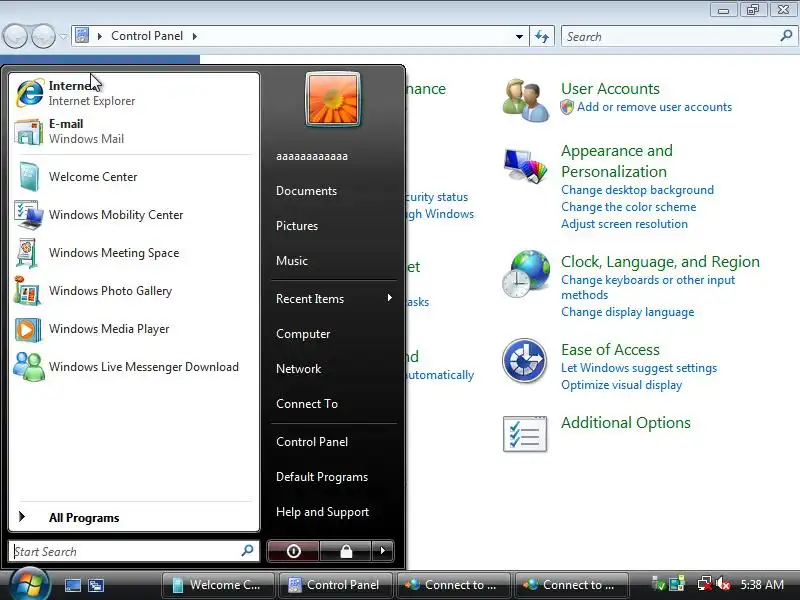Open Internet Explorer from the Start menu
The width and height of the screenshot is (800, 600).
click(x=134, y=93)
